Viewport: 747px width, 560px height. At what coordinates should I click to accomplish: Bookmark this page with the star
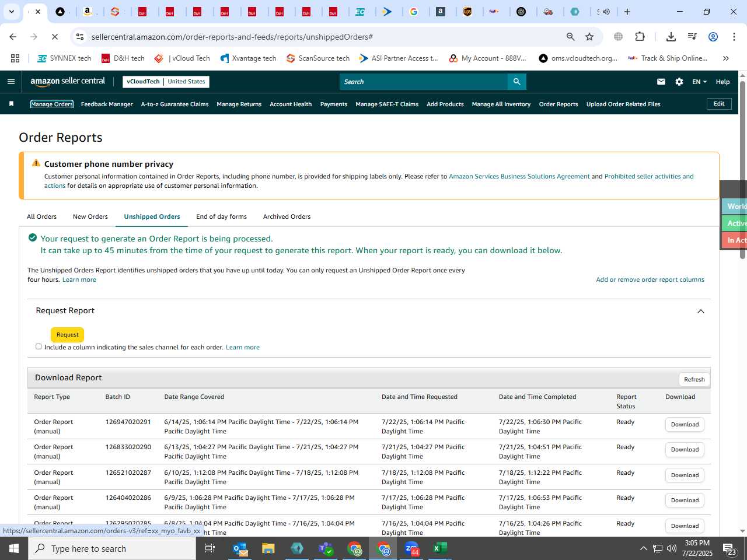[x=589, y=37]
